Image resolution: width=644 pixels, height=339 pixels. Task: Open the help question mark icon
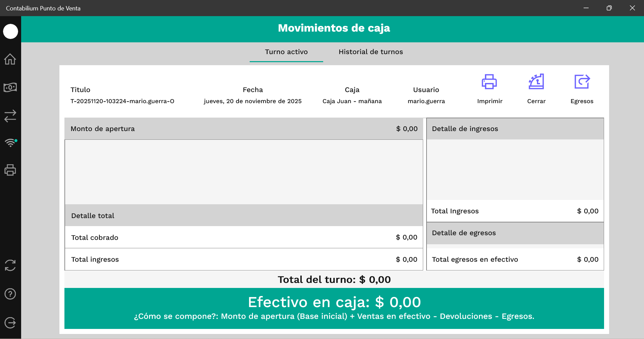[10, 294]
